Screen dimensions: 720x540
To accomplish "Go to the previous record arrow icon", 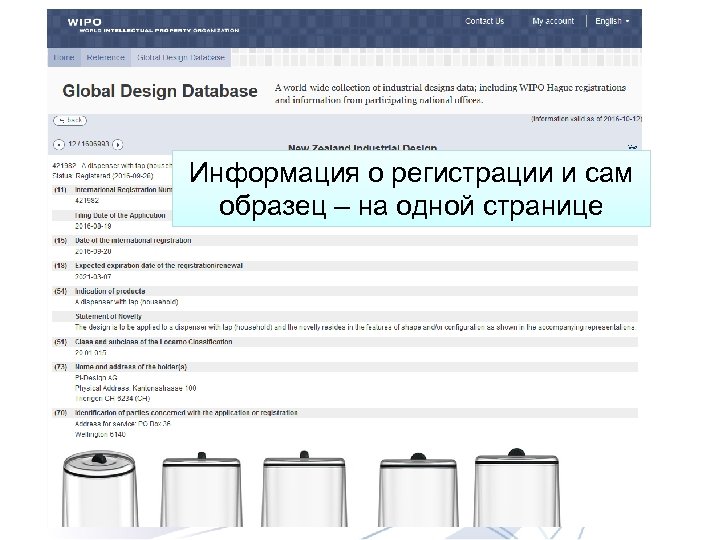I will pyautogui.click(x=59, y=145).
